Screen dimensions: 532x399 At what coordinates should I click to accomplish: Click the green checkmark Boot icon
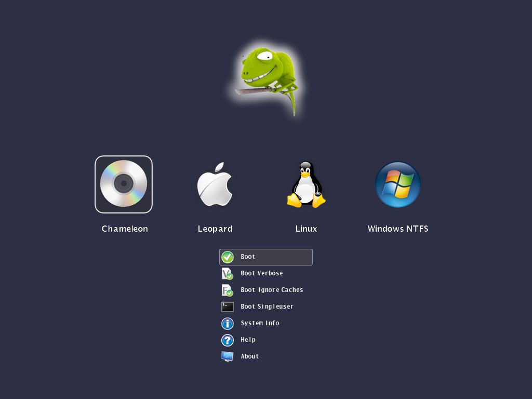coord(228,257)
